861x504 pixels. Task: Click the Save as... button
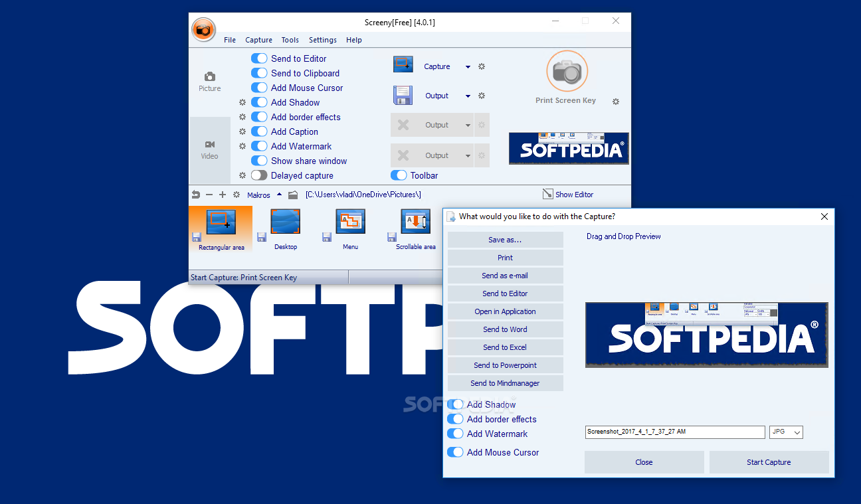[x=505, y=240]
